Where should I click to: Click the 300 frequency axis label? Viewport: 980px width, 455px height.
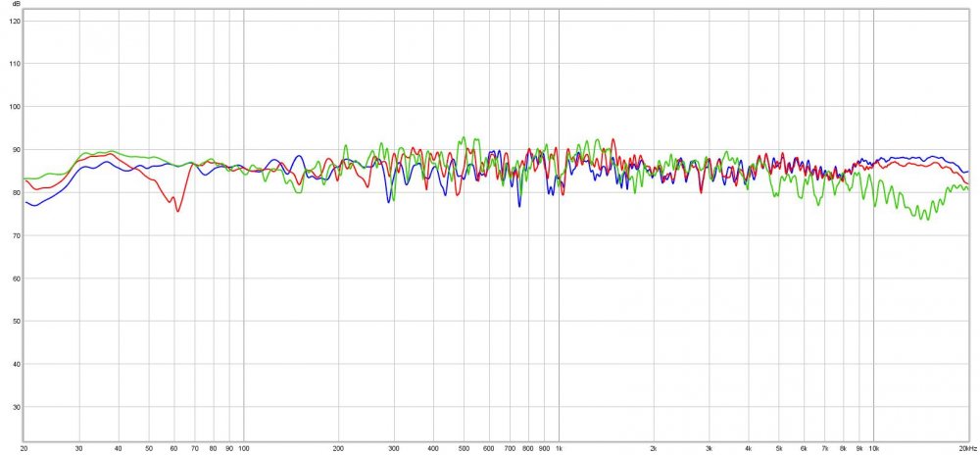click(394, 449)
